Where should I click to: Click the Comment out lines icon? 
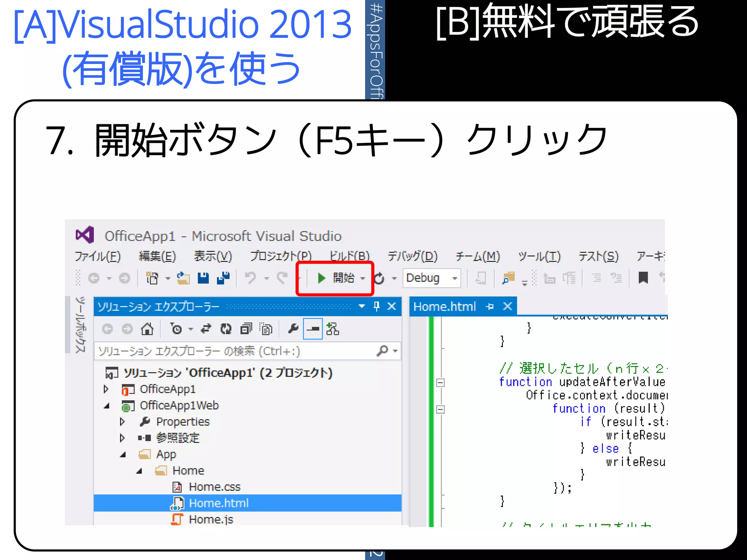596,278
